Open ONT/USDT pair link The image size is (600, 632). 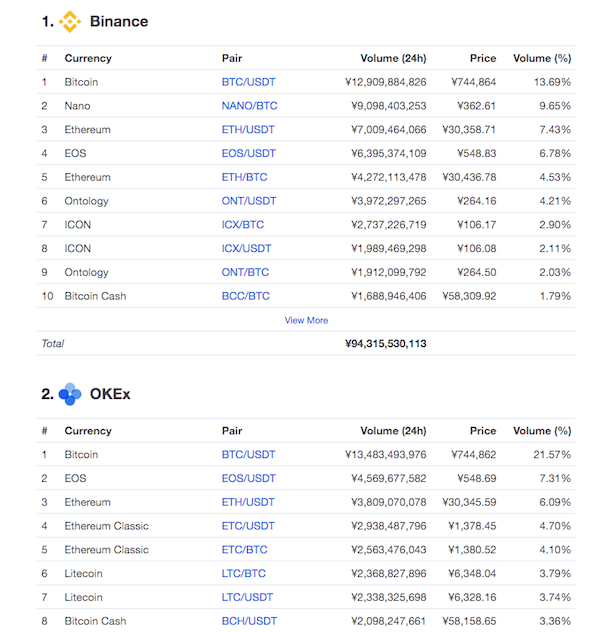click(249, 201)
